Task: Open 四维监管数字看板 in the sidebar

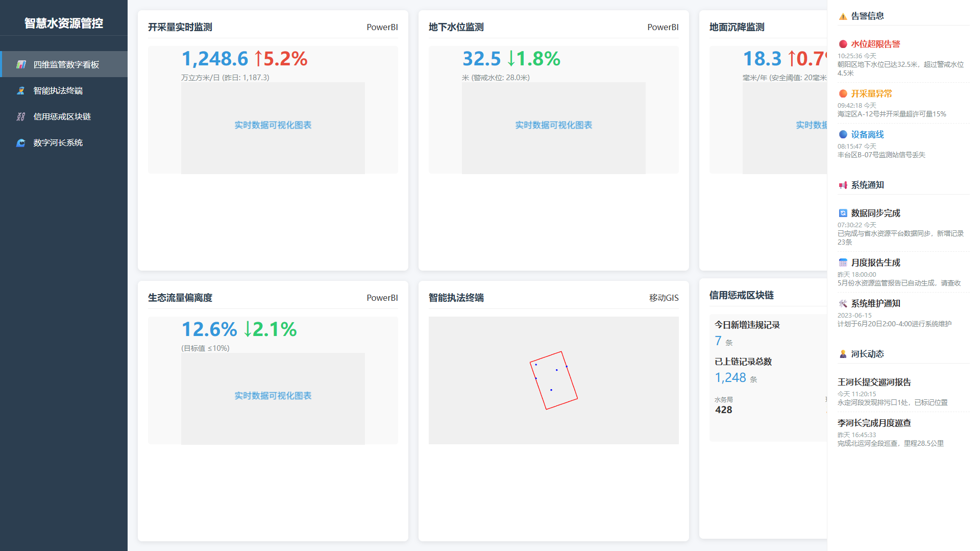Action: [66, 64]
